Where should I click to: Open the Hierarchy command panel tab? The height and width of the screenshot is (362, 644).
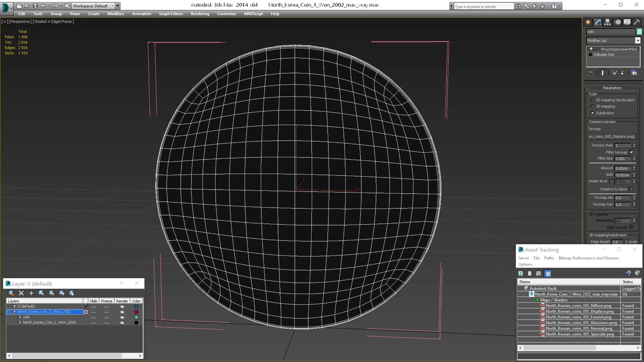608,22
